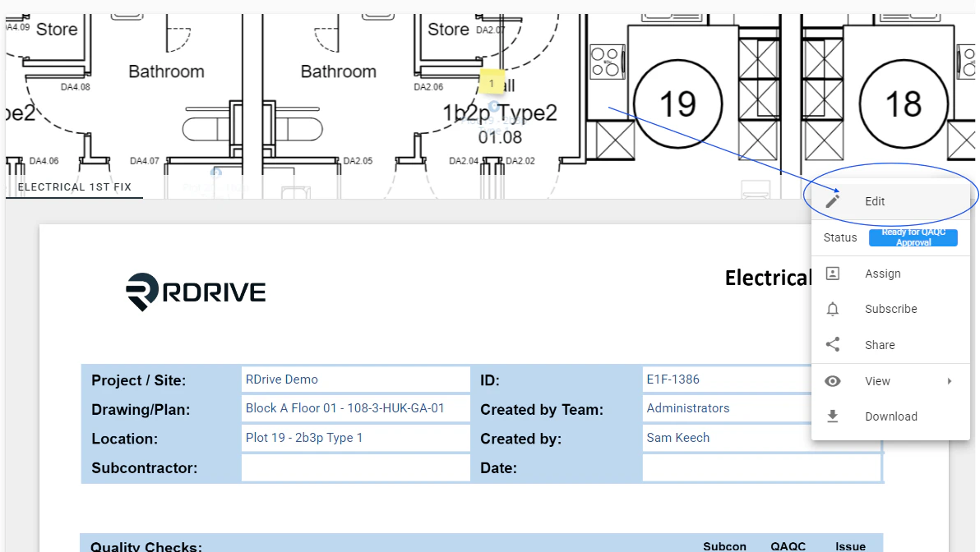Click the pencil icon to edit the form
The image size is (980, 552).
[833, 200]
